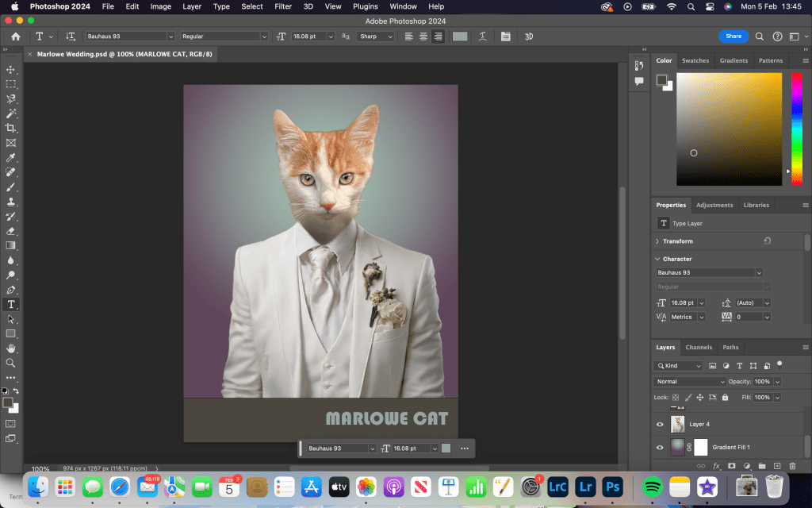Click the Add layer mask icon

coord(731,466)
